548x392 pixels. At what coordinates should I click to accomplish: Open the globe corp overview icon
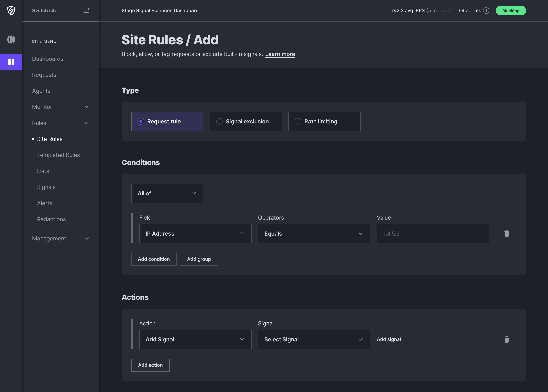coord(11,39)
